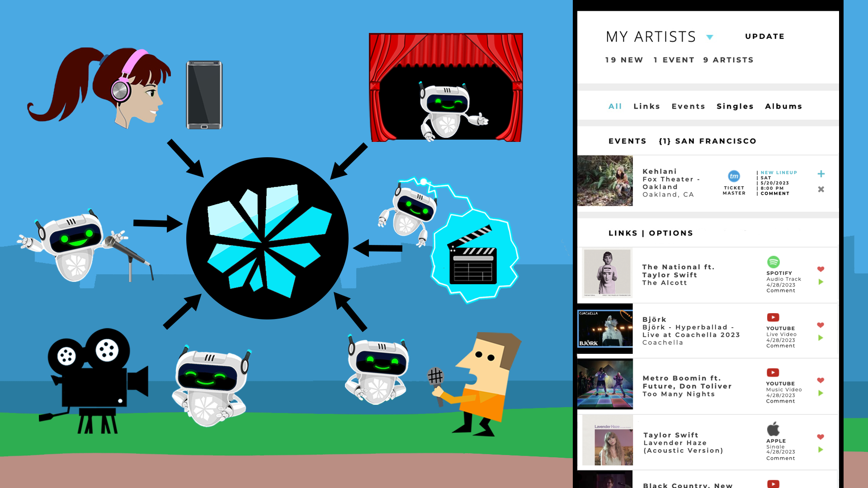Viewport: 868px width, 488px height.
Task: Click the 9 ARTISTS counter
Action: tap(728, 60)
